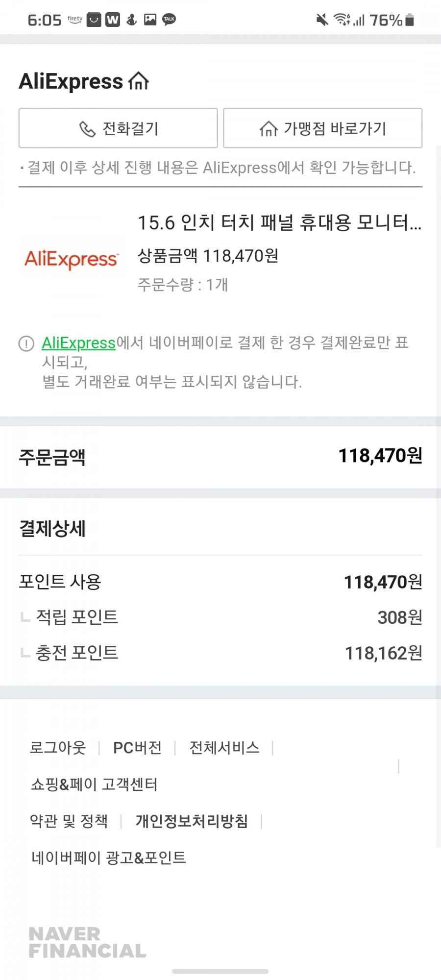Open 네이버페이 광고&포인트 link

pos(109,857)
